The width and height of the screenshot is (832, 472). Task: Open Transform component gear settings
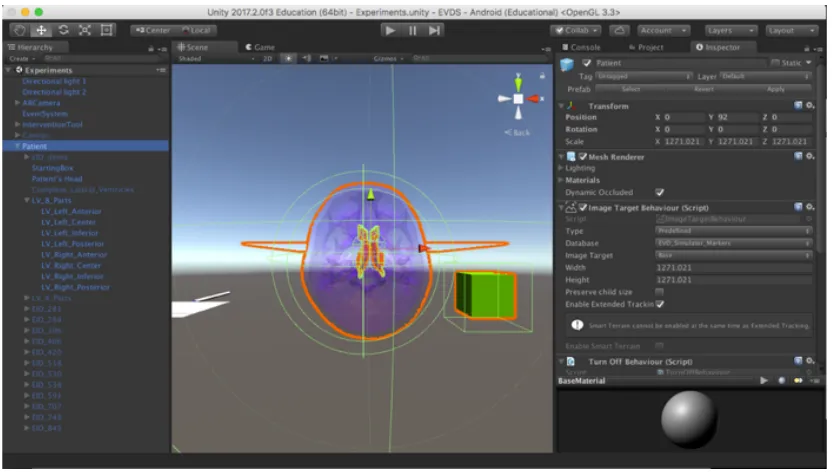click(810, 106)
